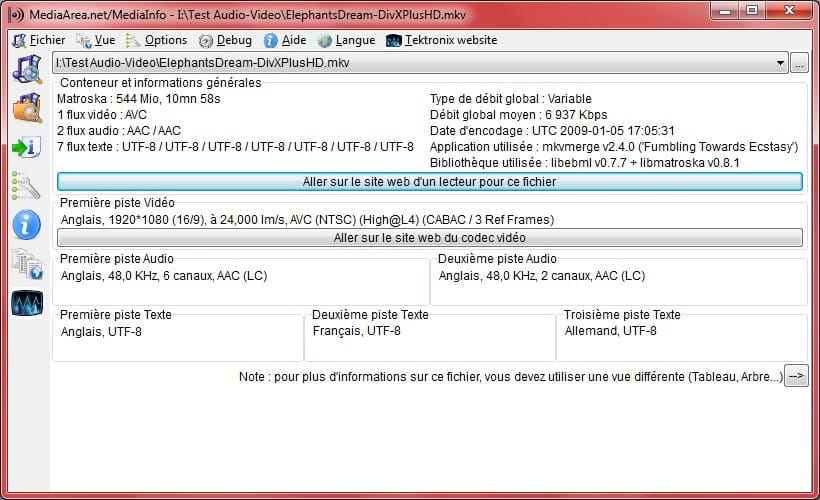Click the '7 flux texte' UTF-8 line
Screen dimensions: 820x500
[x=235, y=147]
